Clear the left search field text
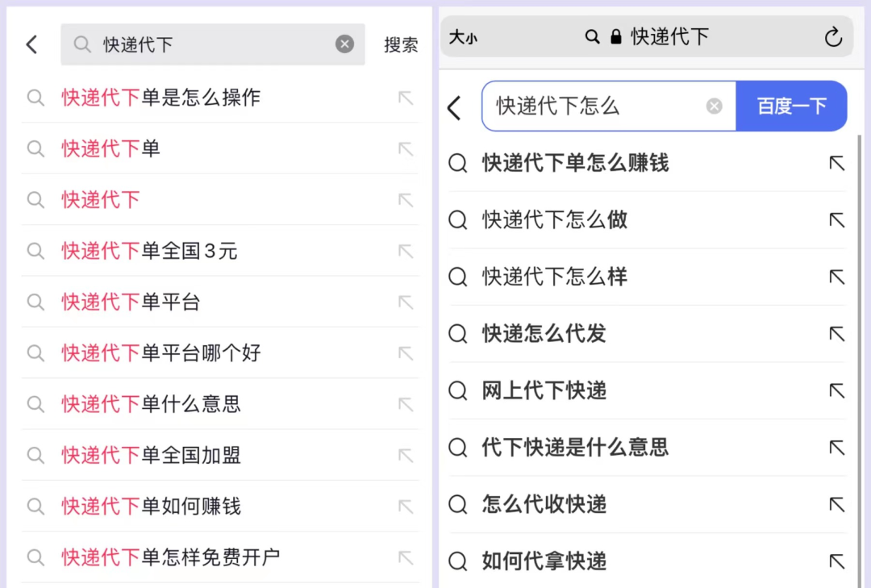This screenshot has height=588, width=871. click(x=344, y=44)
